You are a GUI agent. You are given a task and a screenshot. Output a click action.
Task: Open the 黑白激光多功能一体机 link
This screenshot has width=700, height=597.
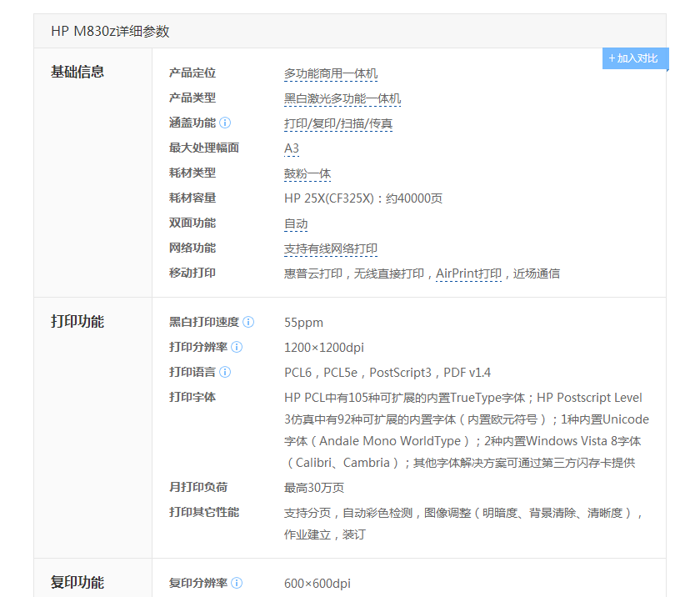342,98
